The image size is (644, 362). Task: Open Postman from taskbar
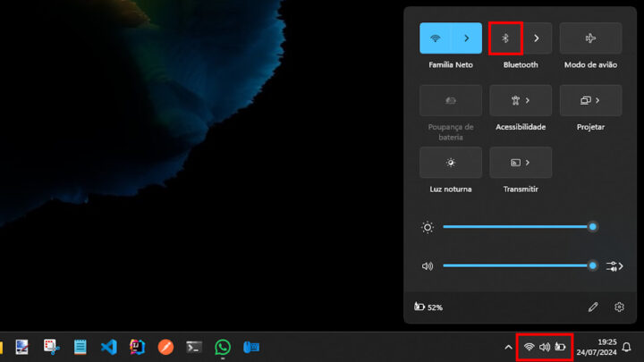coord(165,347)
